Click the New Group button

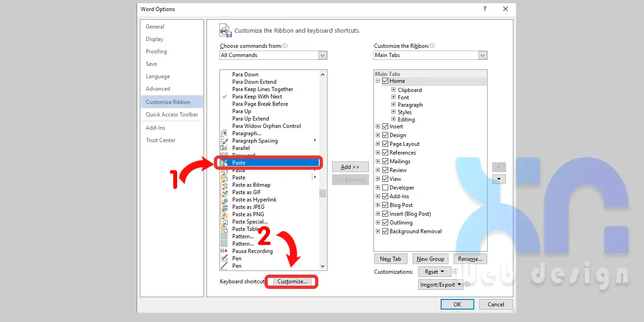(430, 259)
